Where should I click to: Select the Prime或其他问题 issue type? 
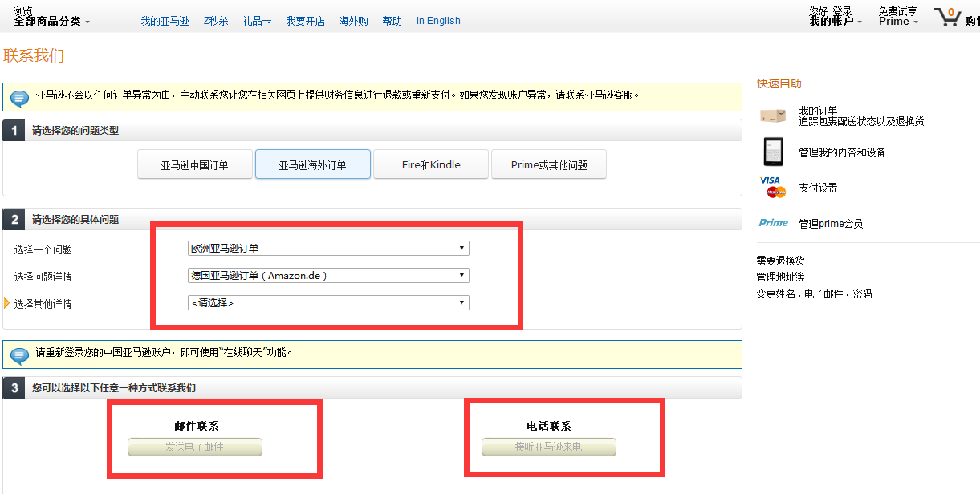pyautogui.click(x=549, y=164)
